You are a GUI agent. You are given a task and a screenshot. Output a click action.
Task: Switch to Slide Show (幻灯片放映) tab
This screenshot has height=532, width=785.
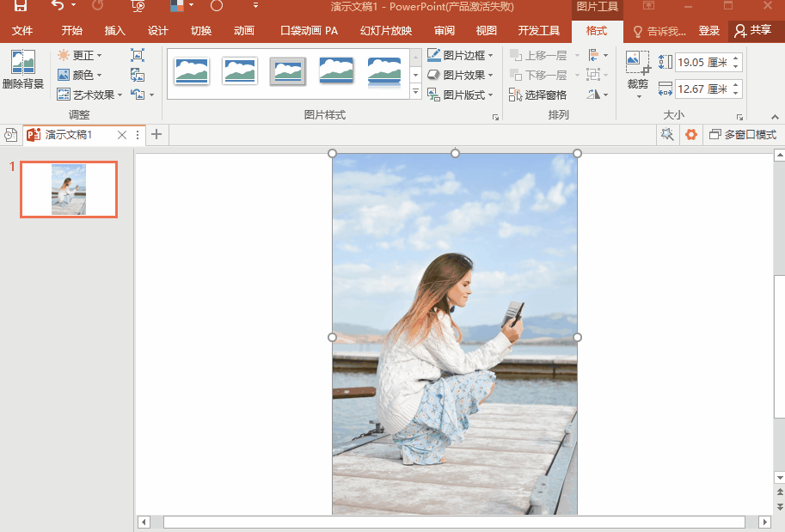[x=386, y=31]
